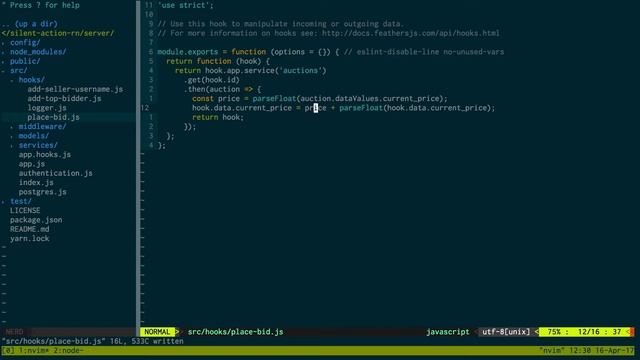
Task: Open app.hooks.js file
Action: [44, 155]
